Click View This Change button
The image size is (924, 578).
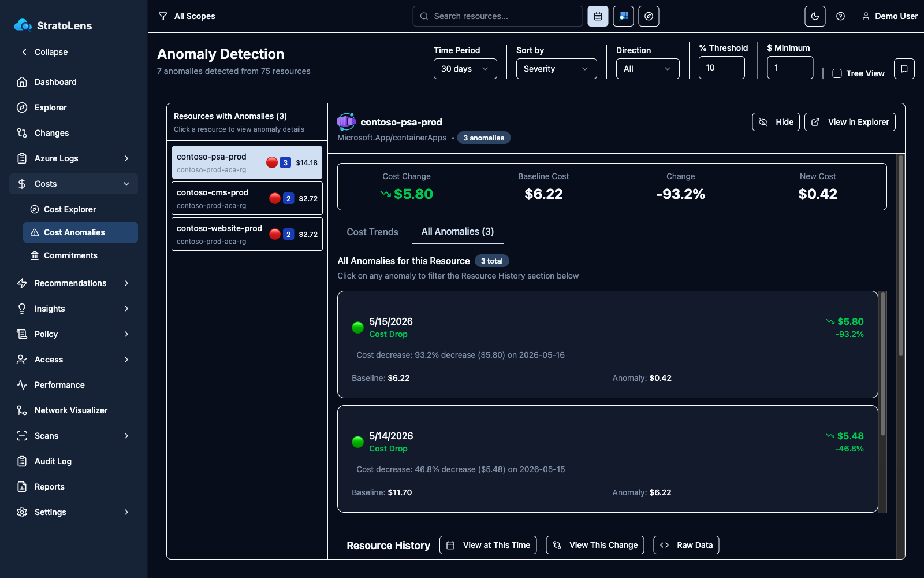(x=595, y=545)
